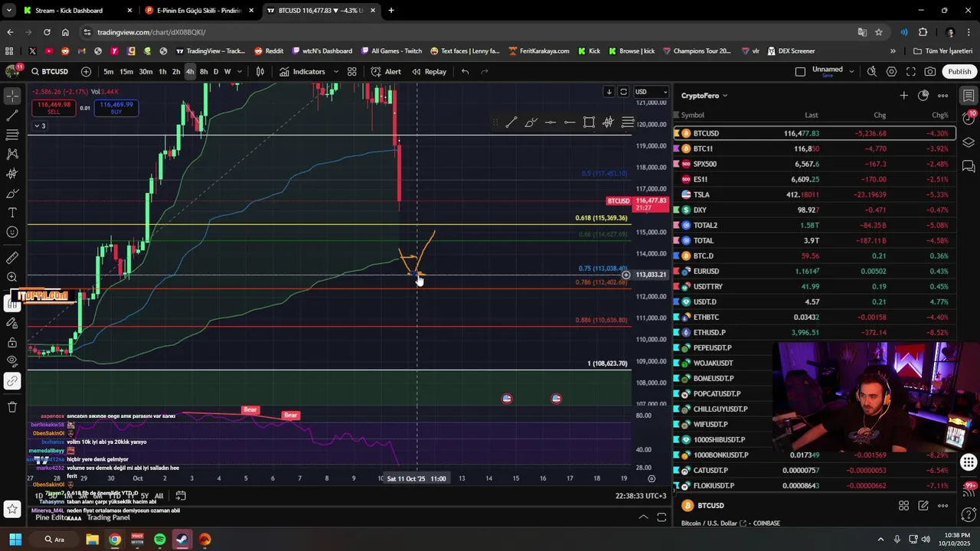Select rectangle tool in floating drawing toolbar
980x551 pixels.
(x=589, y=122)
